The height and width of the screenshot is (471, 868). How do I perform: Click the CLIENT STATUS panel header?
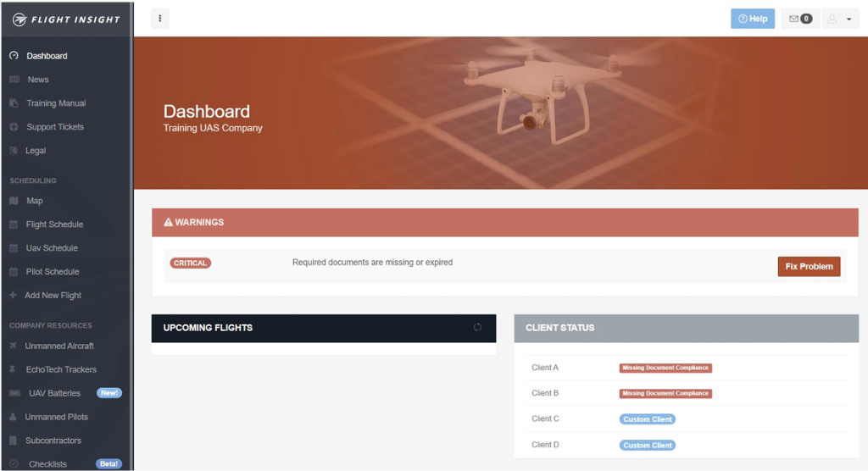coord(687,328)
